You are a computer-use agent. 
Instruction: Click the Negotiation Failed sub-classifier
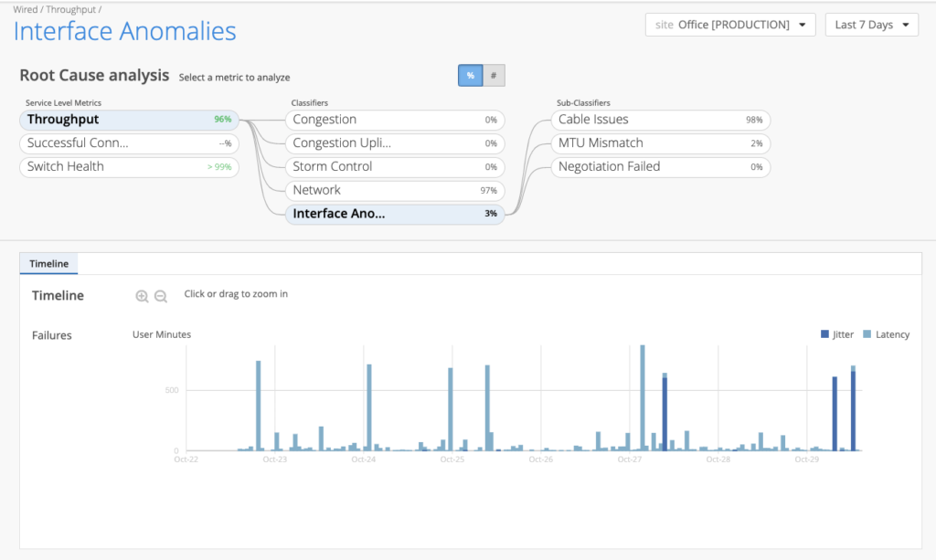tap(660, 167)
